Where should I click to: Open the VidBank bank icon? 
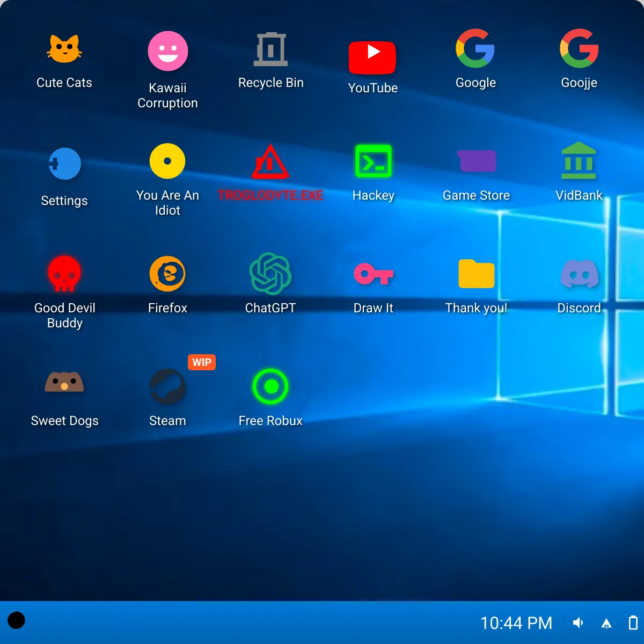(579, 160)
